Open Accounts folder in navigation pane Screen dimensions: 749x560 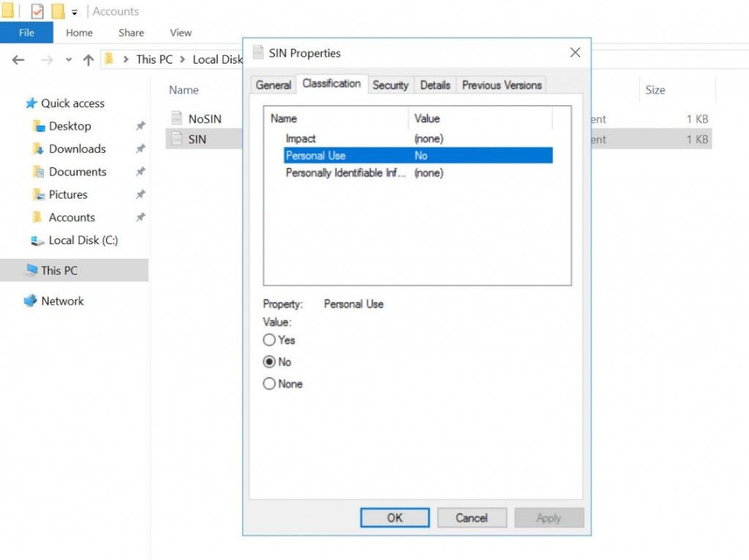tap(72, 217)
